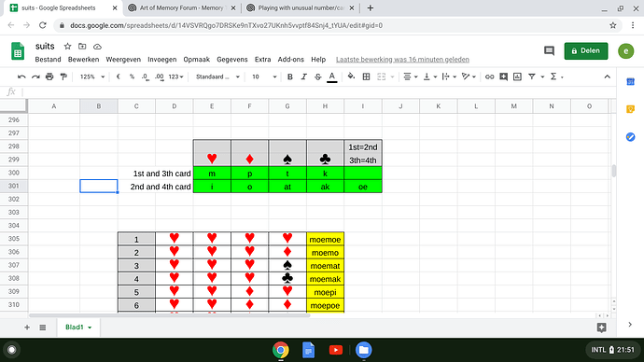Click the insert chart icon
The height and width of the screenshot is (362, 644).
517,77
